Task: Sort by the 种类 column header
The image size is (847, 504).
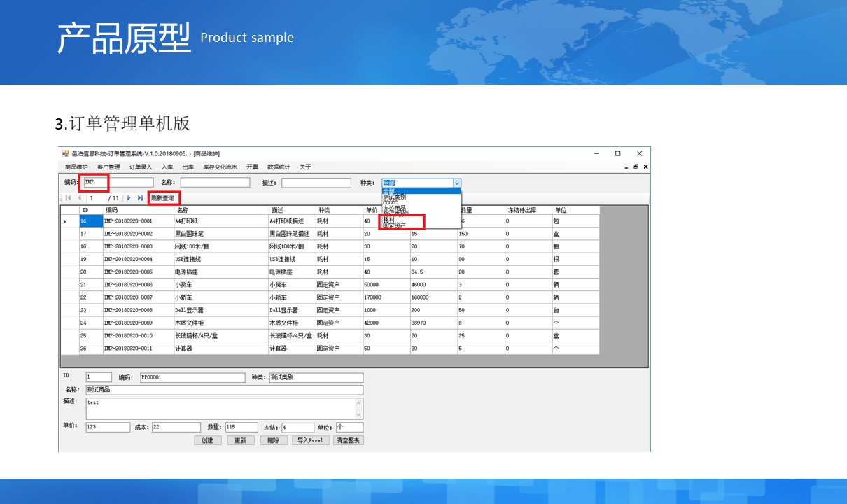Action: 339,210
